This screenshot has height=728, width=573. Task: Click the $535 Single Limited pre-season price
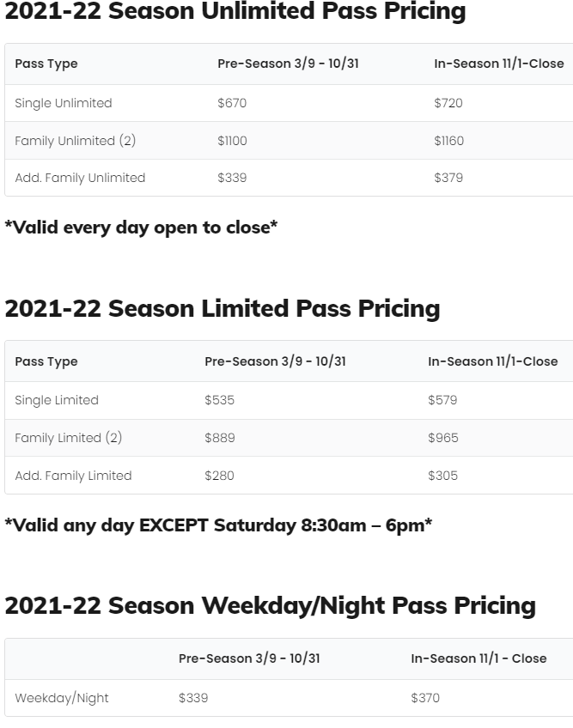click(219, 400)
